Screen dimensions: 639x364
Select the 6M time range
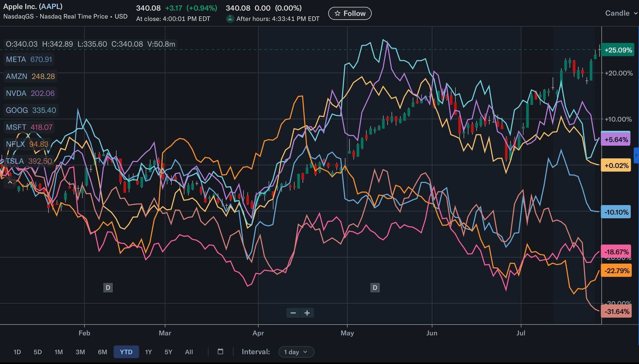[x=103, y=352]
